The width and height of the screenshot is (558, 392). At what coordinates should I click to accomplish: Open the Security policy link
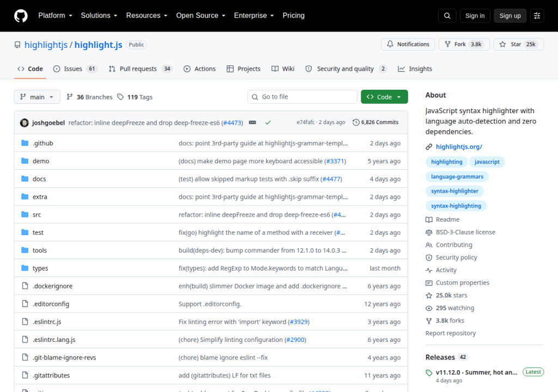[456, 257]
